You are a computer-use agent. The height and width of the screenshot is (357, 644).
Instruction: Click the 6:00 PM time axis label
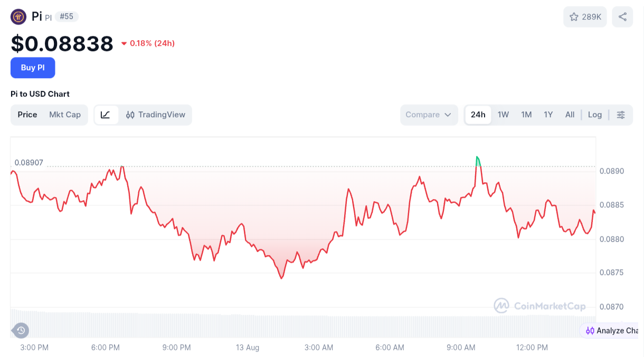click(106, 347)
